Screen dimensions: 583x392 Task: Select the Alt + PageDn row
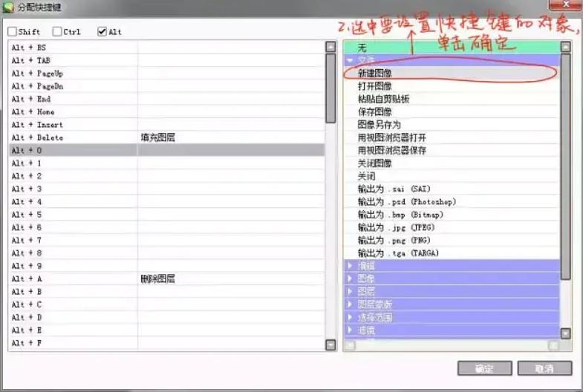166,86
